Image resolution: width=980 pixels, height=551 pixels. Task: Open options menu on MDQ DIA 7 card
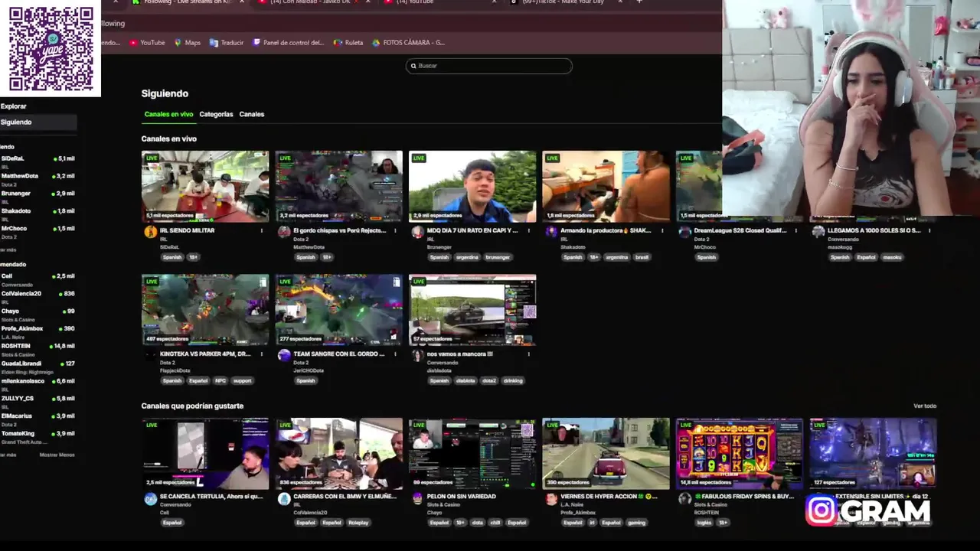(528, 230)
